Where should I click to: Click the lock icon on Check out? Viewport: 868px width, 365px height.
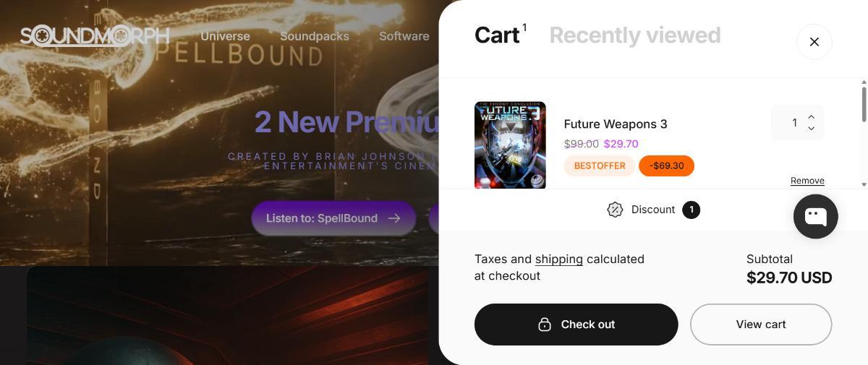pyautogui.click(x=545, y=325)
